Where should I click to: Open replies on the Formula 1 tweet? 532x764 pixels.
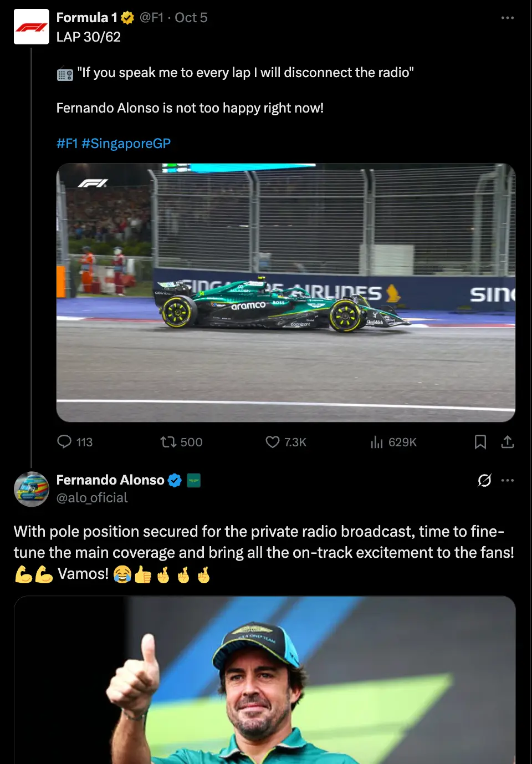(x=75, y=442)
